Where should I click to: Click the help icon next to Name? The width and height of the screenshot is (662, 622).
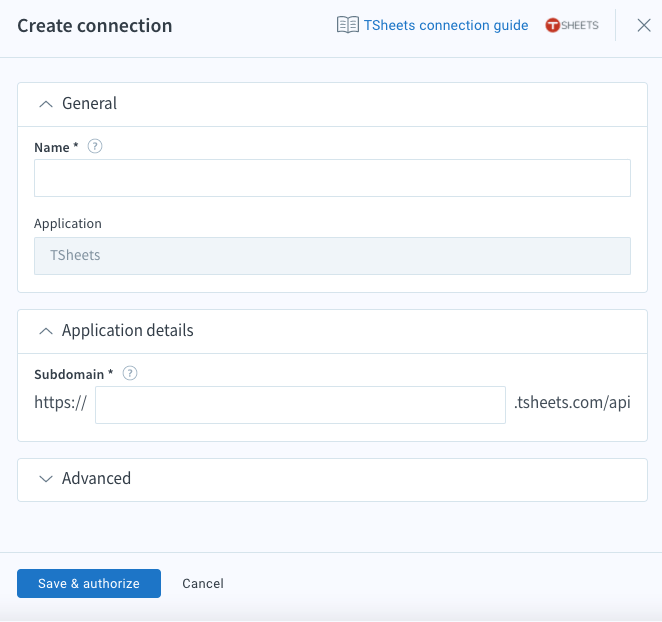(x=95, y=147)
